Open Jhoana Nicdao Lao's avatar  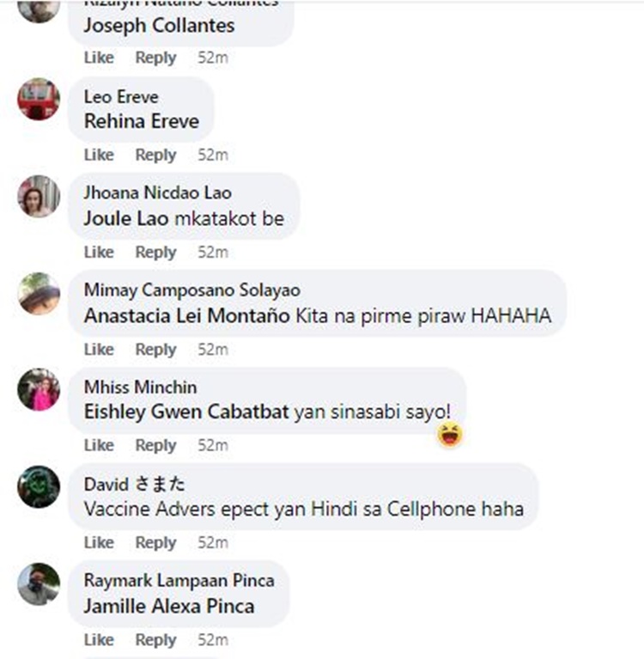(39, 196)
